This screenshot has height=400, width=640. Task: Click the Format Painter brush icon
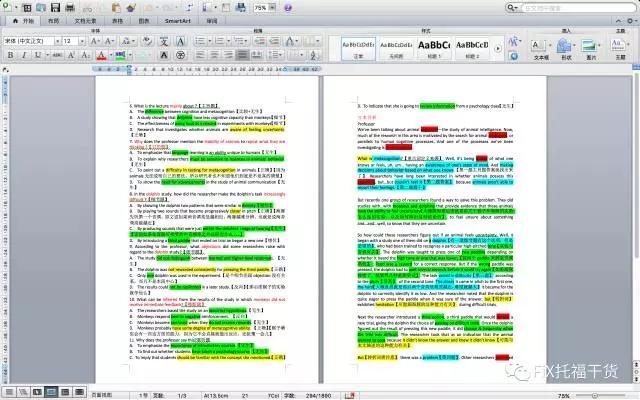pyautogui.click(x=131, y=7)
